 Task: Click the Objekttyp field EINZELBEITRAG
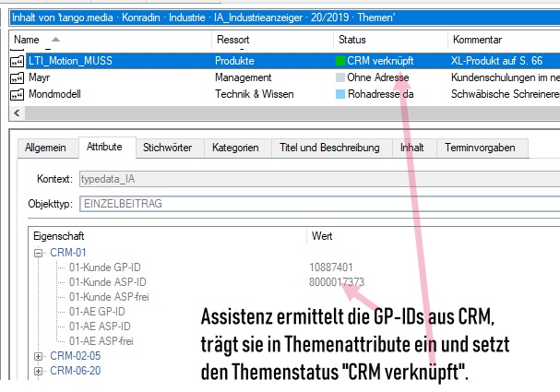pyautogui.click(x=314, y=203)
